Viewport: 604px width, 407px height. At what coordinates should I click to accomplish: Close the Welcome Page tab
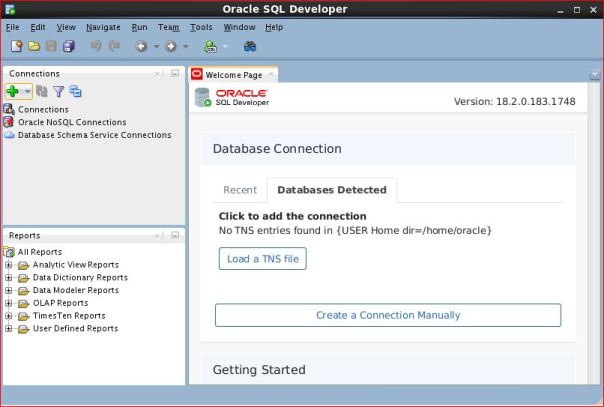[271, 74]
